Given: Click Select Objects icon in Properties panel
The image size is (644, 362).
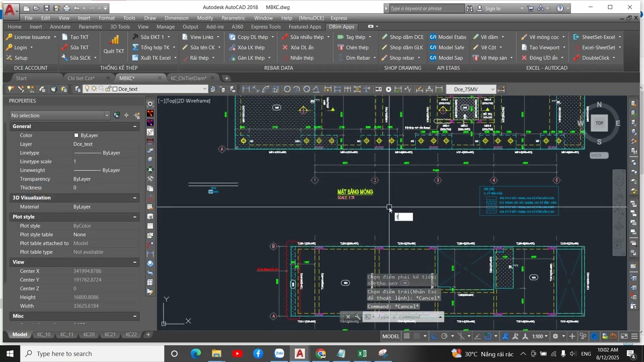Looking at the screenshot, I should tap(126, 116).
